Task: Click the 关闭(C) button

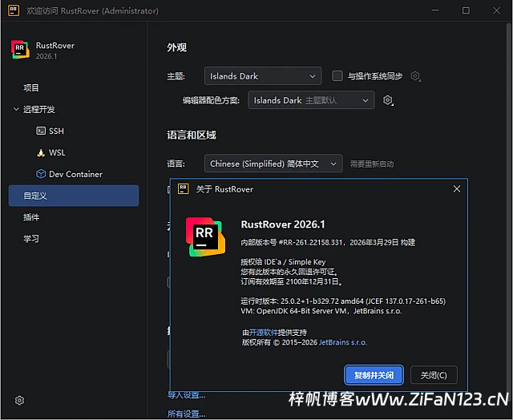Action: (434, 374)
